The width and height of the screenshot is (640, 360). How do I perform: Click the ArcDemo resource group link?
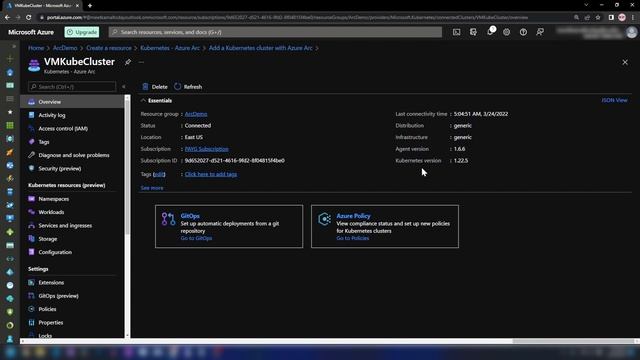pos(196,114)
